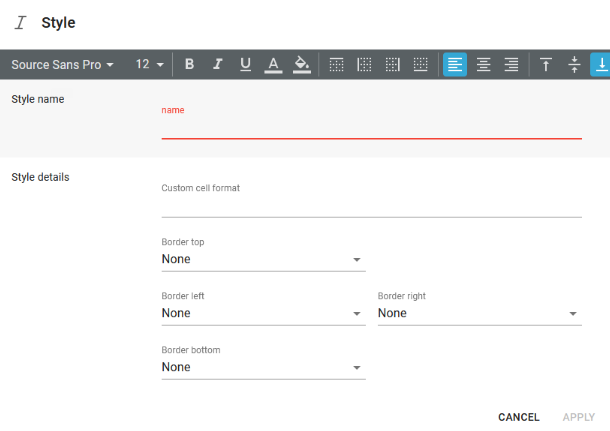
Task: Open the font size 12 dropdown
Action: click(x=150, y=64)
